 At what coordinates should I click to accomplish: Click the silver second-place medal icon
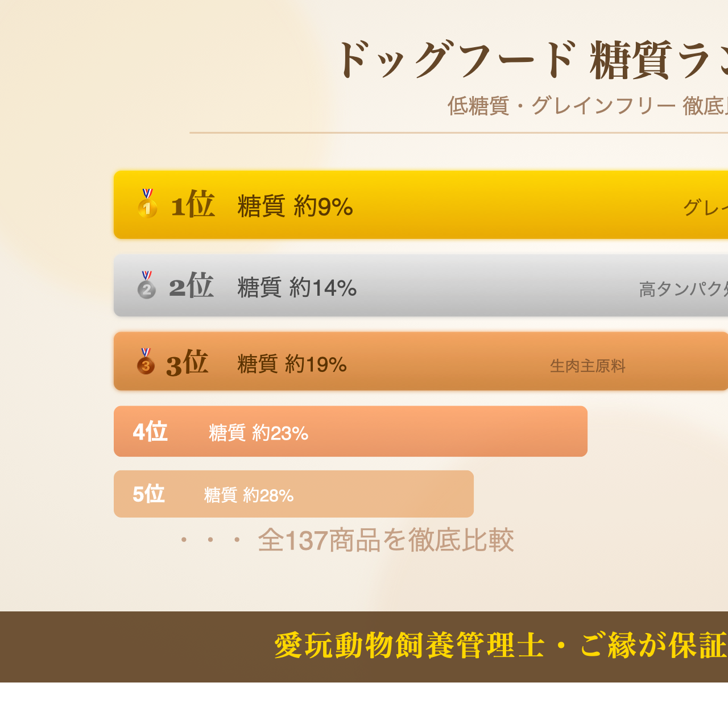[147, 285]
